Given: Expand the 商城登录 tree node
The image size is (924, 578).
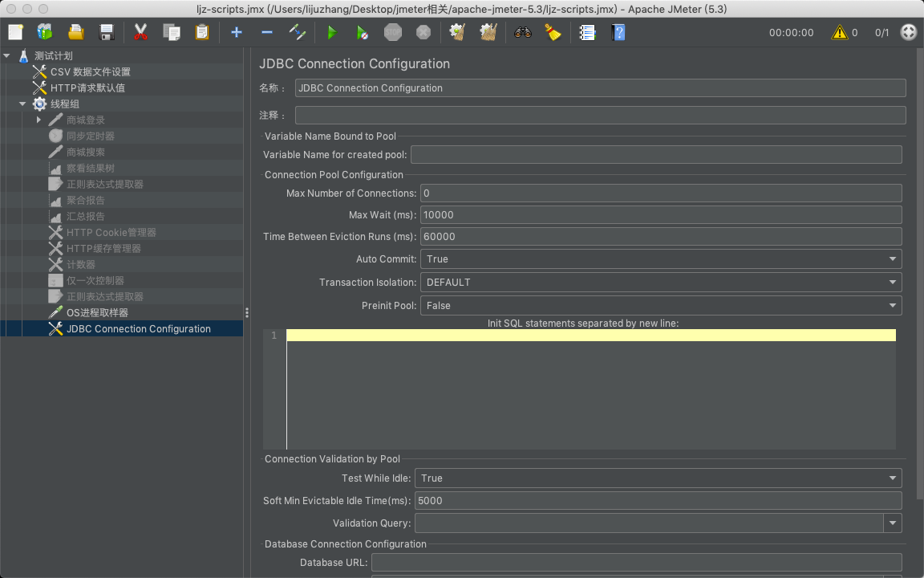Looking at the screenshot, I should [x=38, y=120].
